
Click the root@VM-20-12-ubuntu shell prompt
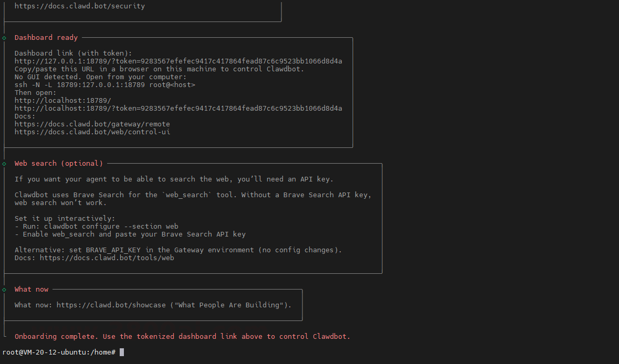(58, 352)
